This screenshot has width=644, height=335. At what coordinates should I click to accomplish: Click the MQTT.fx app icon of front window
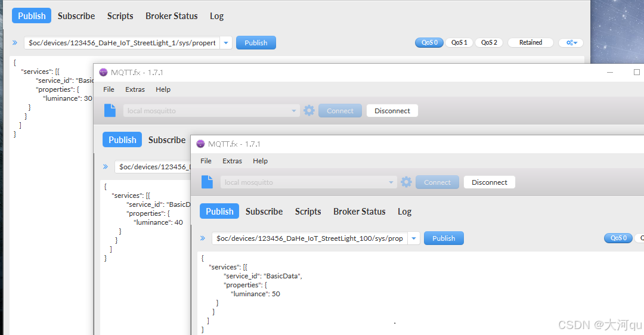point(200,144)
